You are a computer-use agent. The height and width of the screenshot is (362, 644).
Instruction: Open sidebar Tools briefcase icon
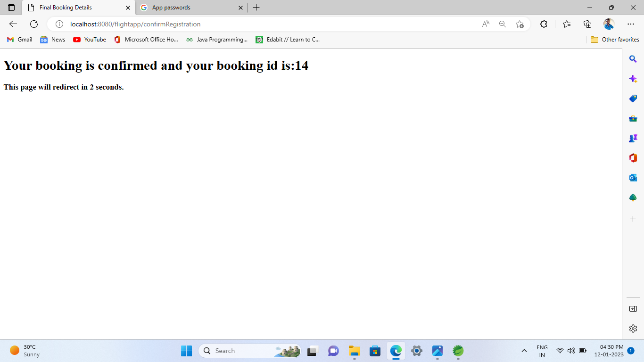click(633, 118)
